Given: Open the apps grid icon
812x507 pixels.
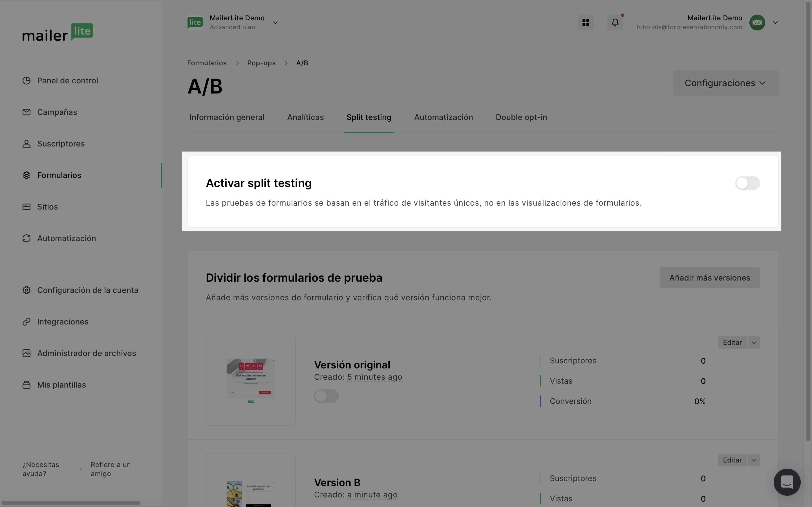Looking at the screenshot, I should (586, 23).
